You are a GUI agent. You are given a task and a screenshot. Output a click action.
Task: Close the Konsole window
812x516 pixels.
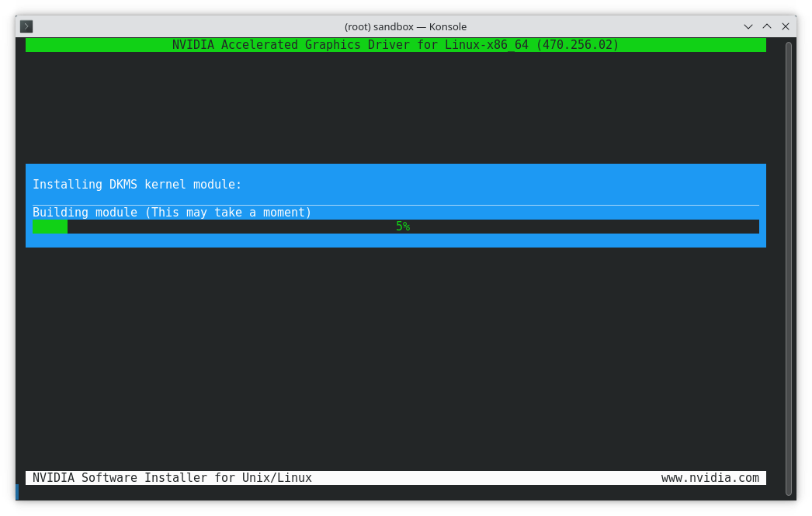[786, 26]
